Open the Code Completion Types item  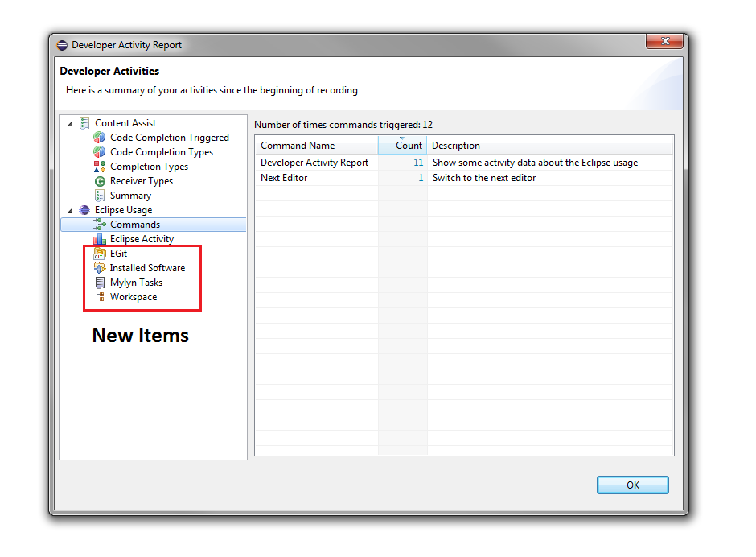click(x=162, y=152)
